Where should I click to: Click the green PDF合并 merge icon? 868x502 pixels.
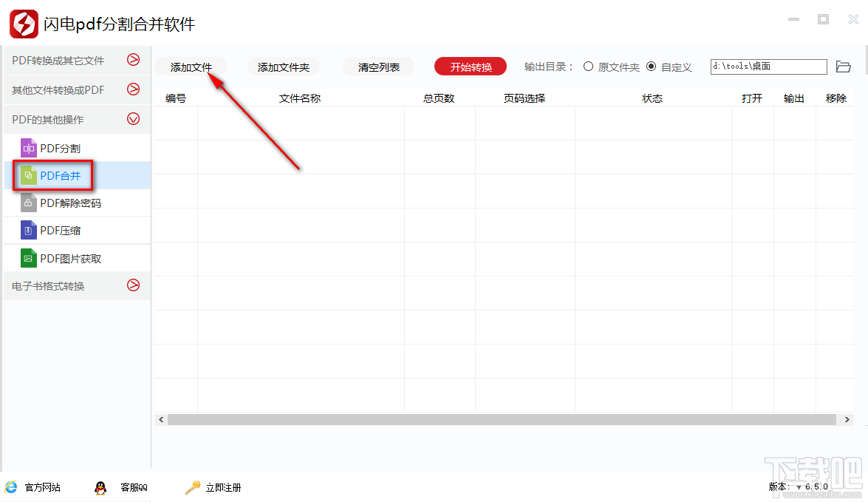tap(28, 175)
